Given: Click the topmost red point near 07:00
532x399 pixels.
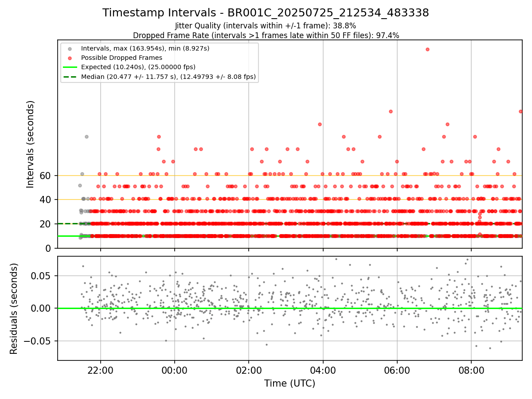Looking at the screenshot, I should pyautogui.click(x=427, y=49).
